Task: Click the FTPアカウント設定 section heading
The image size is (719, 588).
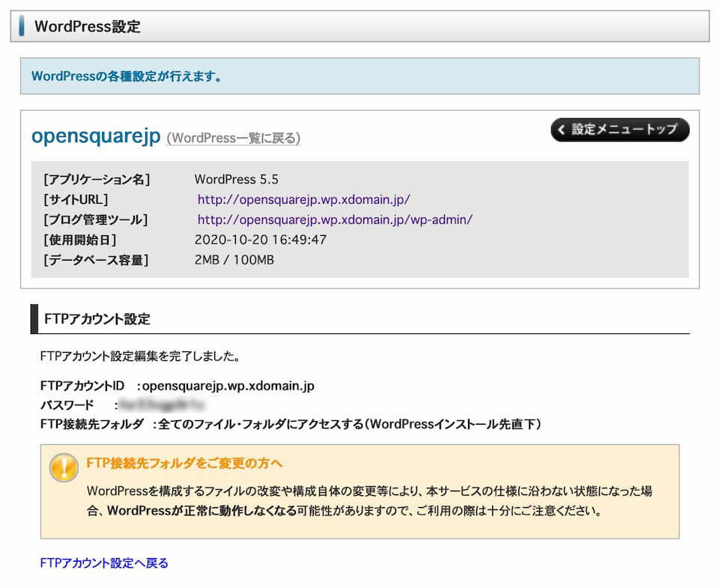Action: (97, 319)
